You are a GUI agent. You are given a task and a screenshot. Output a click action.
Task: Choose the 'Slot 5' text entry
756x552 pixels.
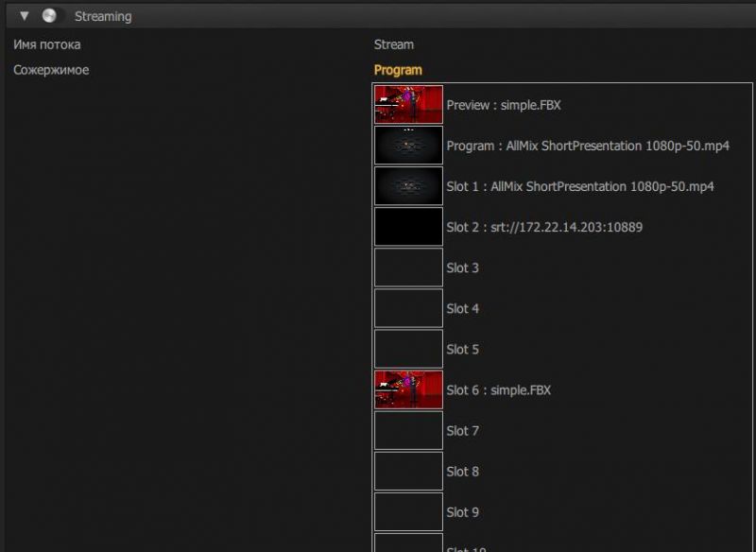point(462,350)
